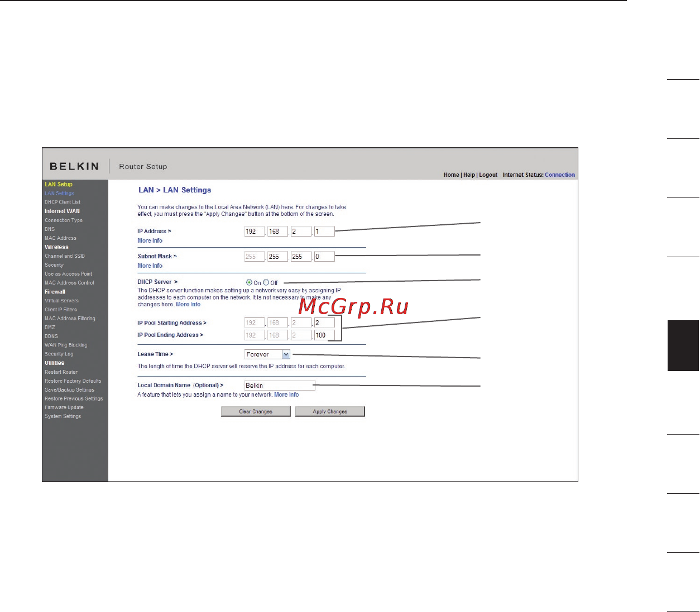The width and height of the screenshot is (700, 612).
Task: Click the IP Address first octet field 192
Action: (254, 231)
